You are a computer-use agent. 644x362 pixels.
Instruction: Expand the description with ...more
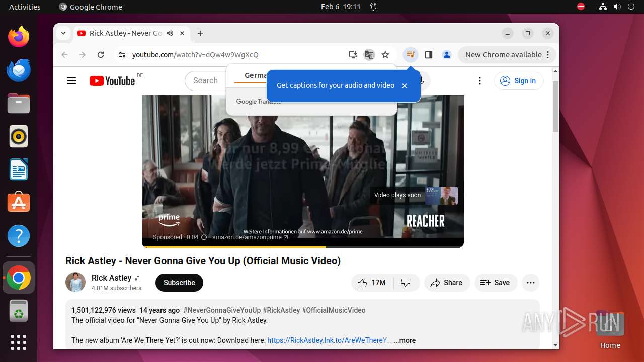click(x=405, y=340)
